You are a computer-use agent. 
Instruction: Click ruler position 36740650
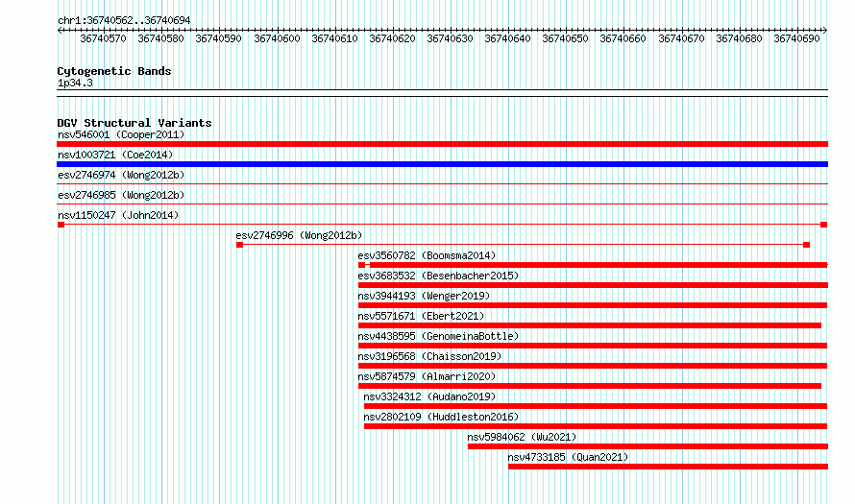coord(566,38)
